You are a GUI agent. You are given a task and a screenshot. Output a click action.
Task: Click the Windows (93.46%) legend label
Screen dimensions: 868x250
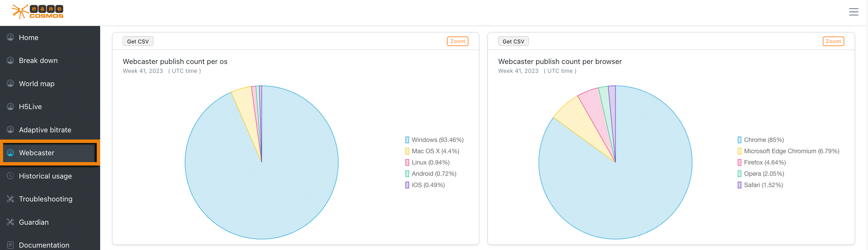coord(438,140)
